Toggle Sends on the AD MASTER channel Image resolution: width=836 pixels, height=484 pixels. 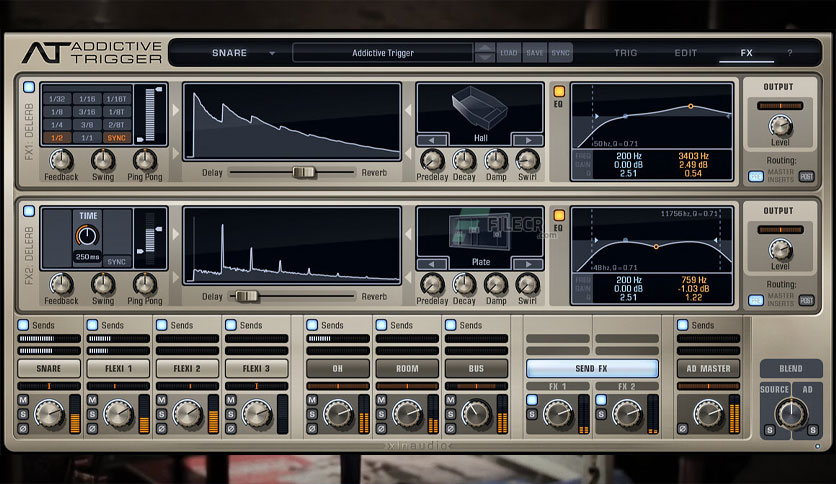coord(682,325)
